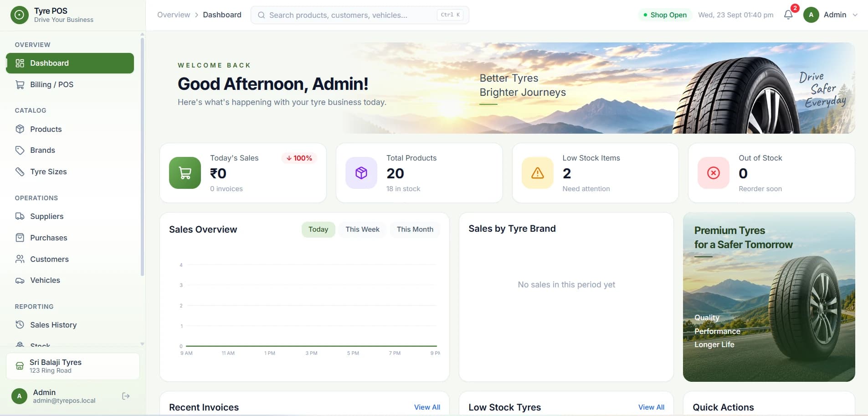
Task: Click the store icon beside Sri Balaji Tyres
Action: tap(20, 366)
